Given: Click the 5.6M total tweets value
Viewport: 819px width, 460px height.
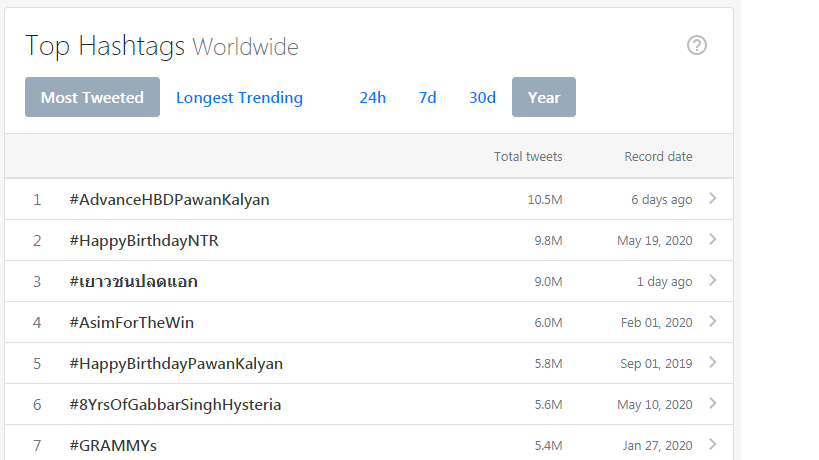Looking at the screenshot, I should (x=548, y=405).
